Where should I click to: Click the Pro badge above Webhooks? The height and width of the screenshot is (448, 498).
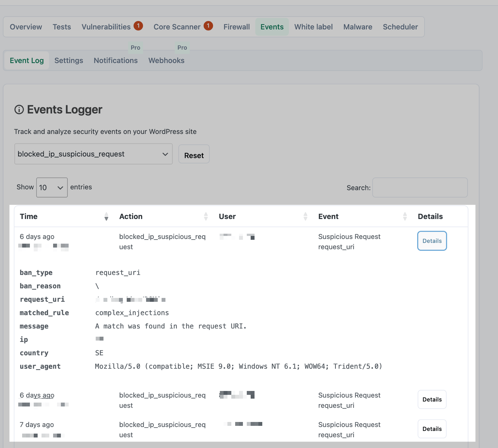182,47
